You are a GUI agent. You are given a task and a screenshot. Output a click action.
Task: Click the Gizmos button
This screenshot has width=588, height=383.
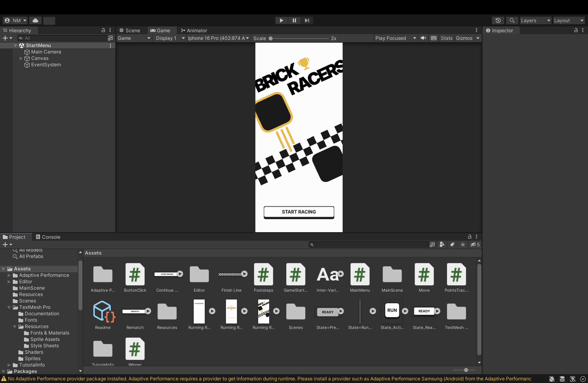coord(464,38)
